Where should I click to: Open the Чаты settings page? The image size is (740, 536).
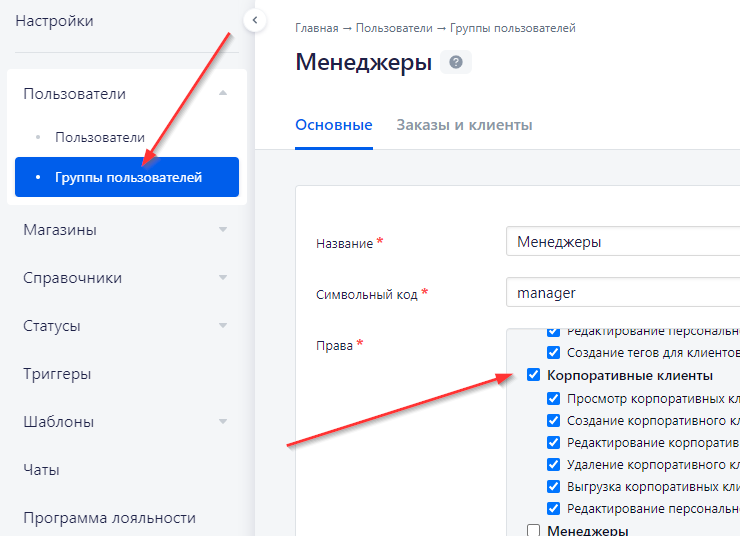pyautogui.click(x=41, y=469)
